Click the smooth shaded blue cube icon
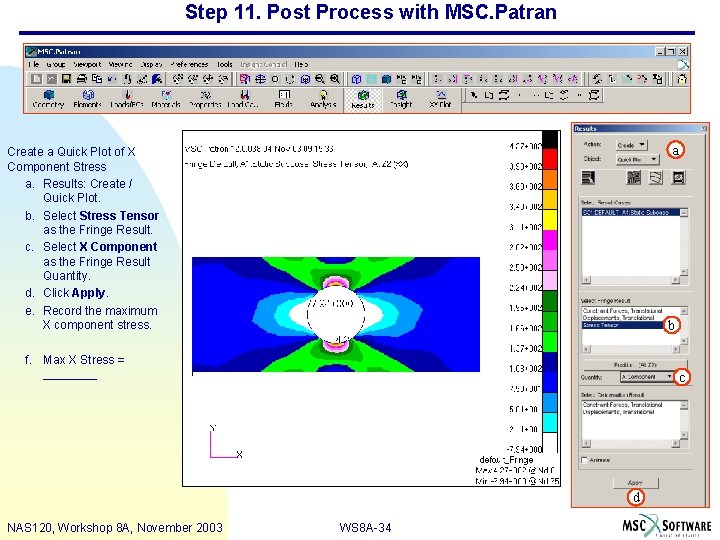 coord(386,79)
